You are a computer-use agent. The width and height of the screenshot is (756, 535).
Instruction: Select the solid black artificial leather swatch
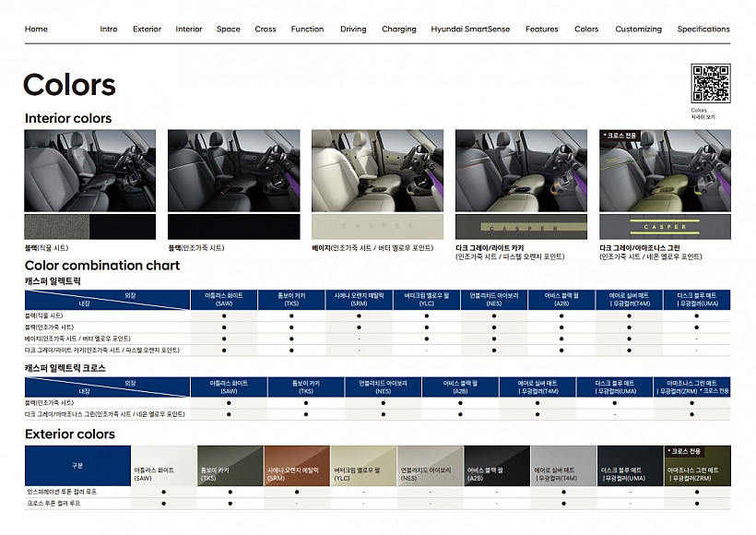pos(234,227)
